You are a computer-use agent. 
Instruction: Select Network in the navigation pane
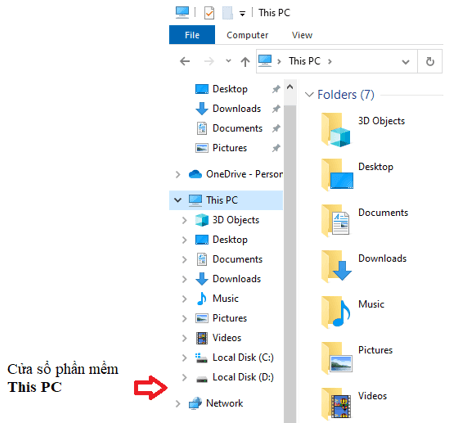(216, 403)
